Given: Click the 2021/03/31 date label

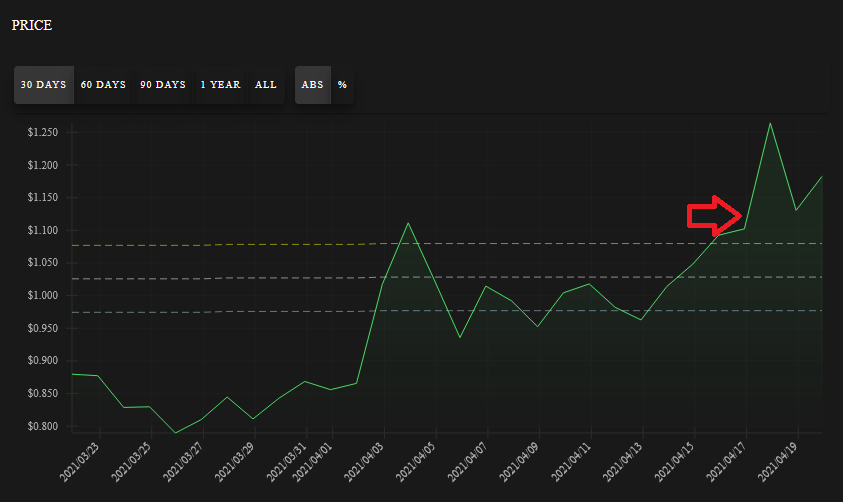Looking at the screenshot, I should (x=287, y=462).
